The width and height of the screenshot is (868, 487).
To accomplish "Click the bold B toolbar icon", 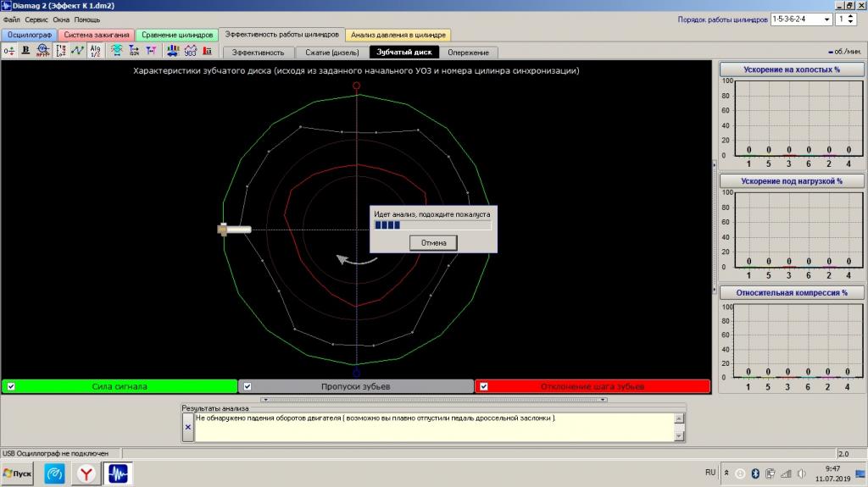I will point(25,50).
